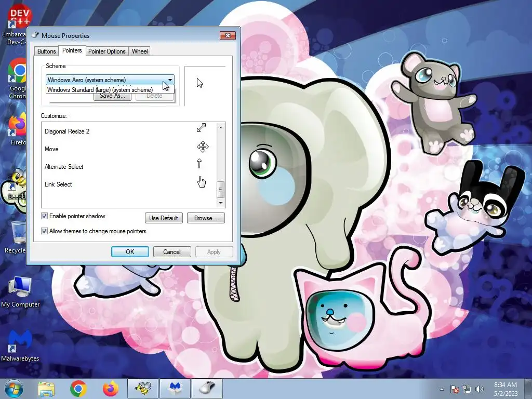The height and width of the screenshot is (399, 532).
Task: Click Mouse Properties taskbar button
Action: coord(208,389)
